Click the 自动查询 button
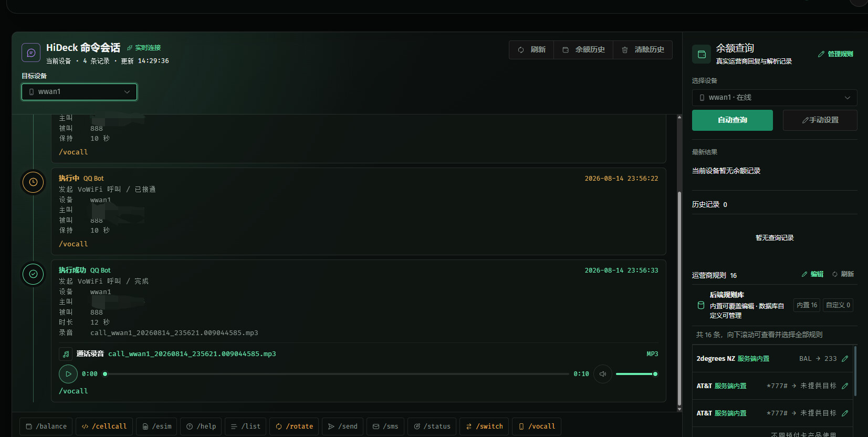The width and height of the screenshot is (868, 437). (733, 120)
